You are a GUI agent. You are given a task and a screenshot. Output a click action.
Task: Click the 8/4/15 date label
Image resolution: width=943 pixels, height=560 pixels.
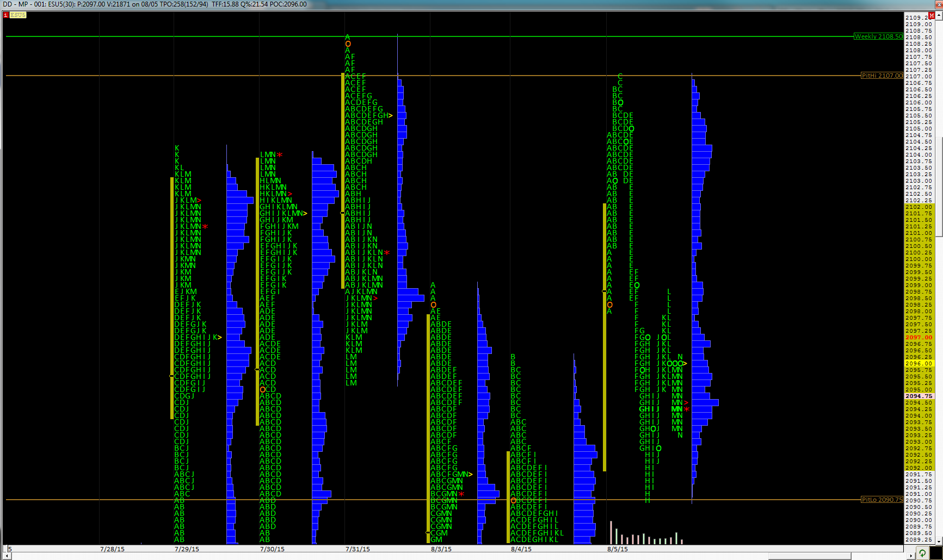click(521, 549)
